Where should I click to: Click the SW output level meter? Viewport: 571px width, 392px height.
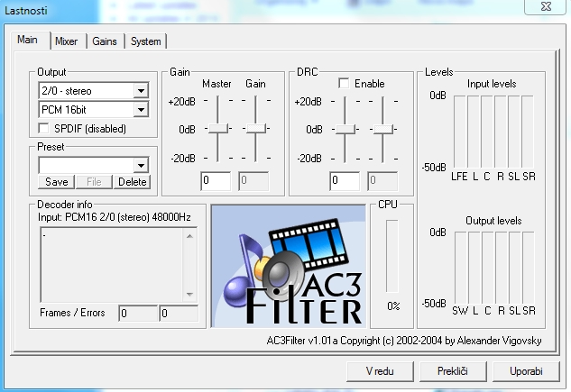pyautogui.click(x=460, y=268)
